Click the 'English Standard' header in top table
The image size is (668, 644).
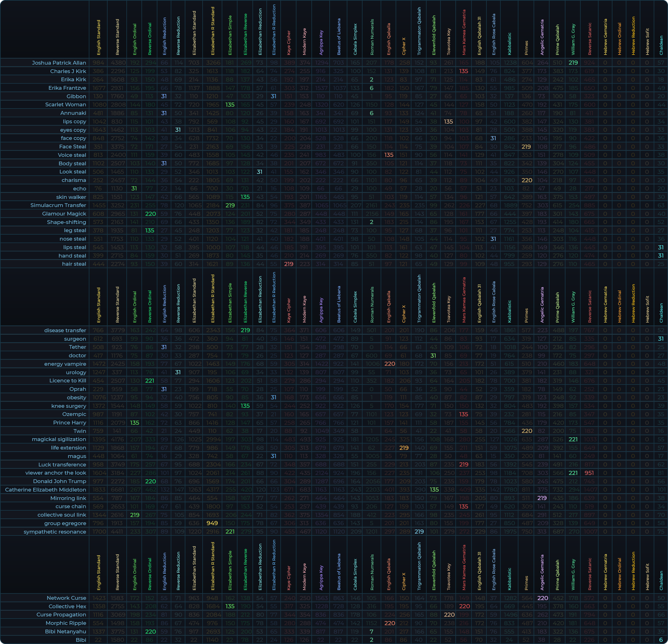98,38
